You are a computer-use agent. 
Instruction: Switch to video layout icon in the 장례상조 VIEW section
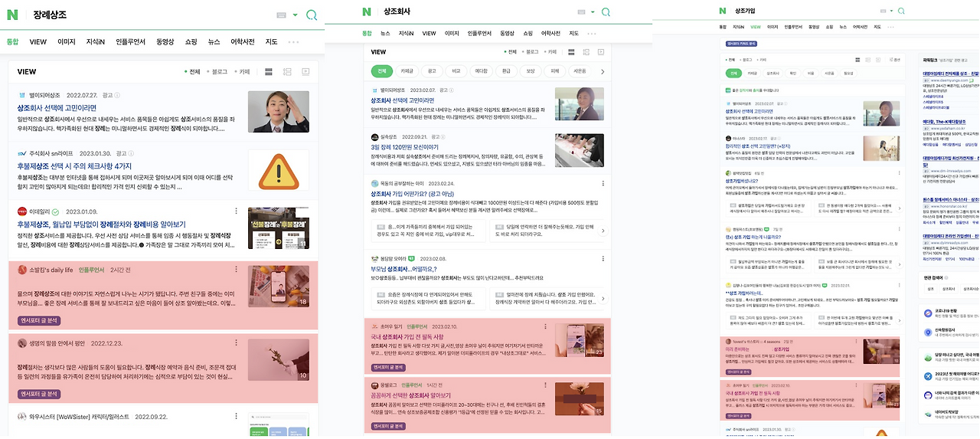(305, 72)
